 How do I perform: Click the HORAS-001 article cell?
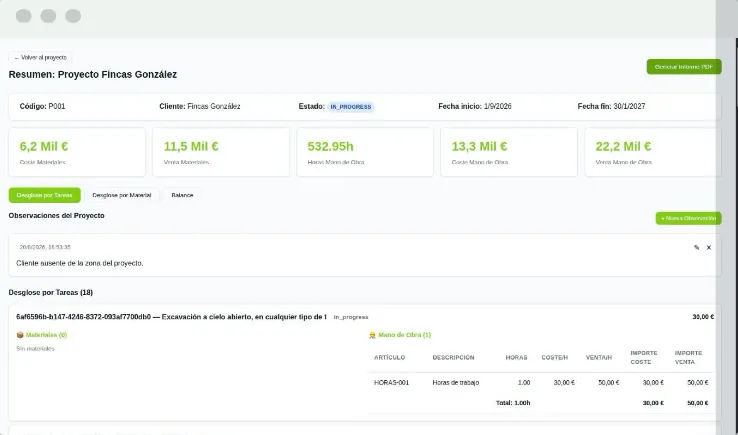point(391,383)
